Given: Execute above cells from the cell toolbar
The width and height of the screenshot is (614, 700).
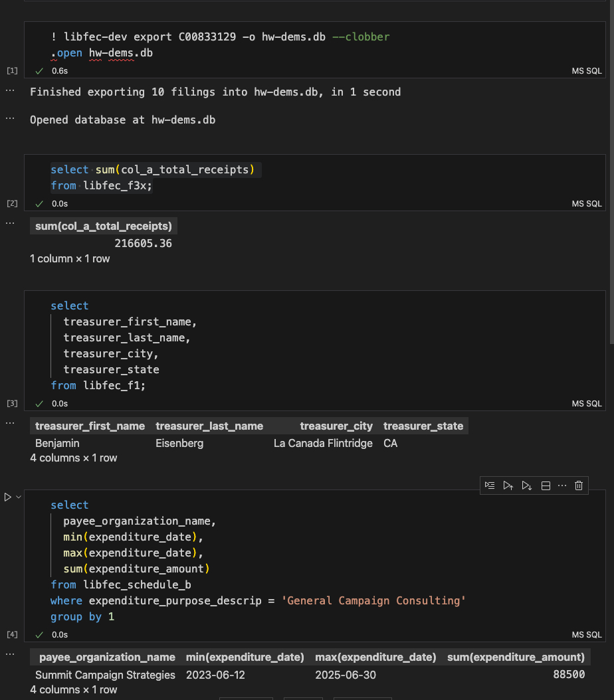Looking at the screenshot, I should [508, 485].
